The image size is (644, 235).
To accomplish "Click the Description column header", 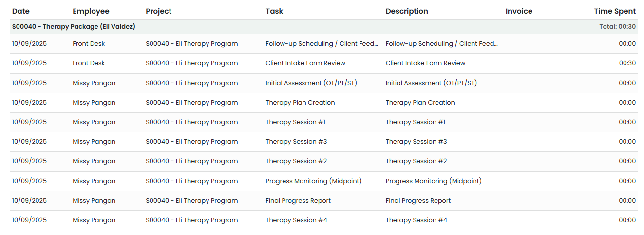I will pos(407,11).
